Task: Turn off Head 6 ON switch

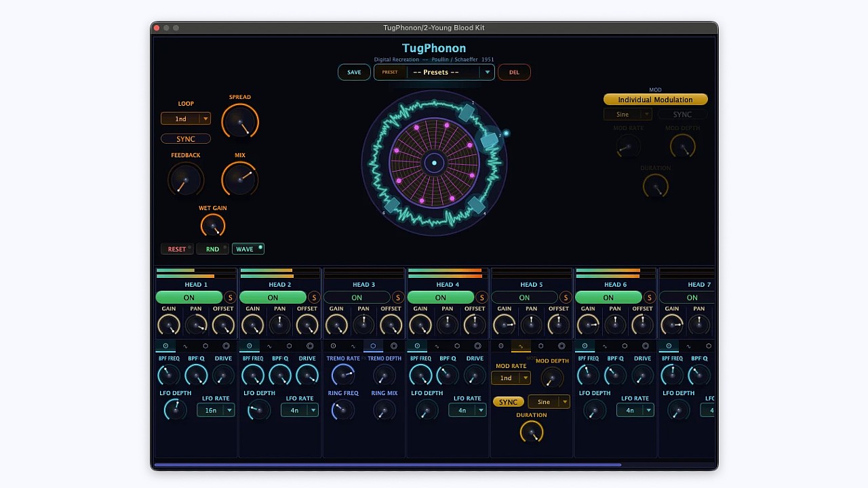Action: pyautogui.click(x=608, y=298)
